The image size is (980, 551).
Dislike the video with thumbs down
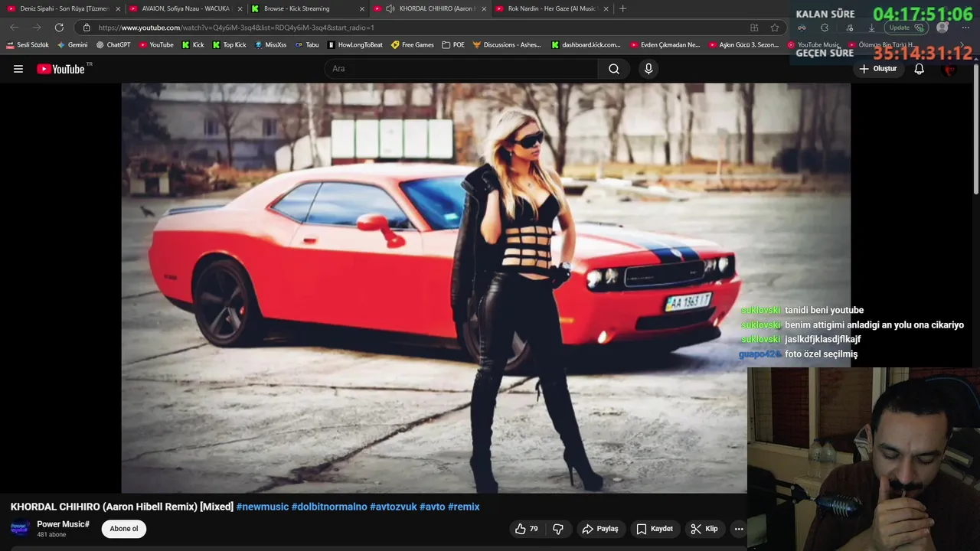click(558, 529)
